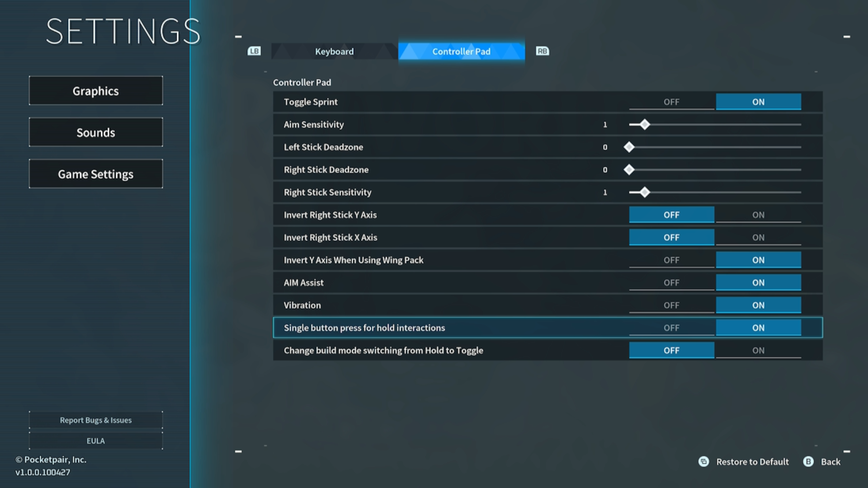868x488 pixels.
Task: Set Vibration to ON
Action: pos(758,305)
